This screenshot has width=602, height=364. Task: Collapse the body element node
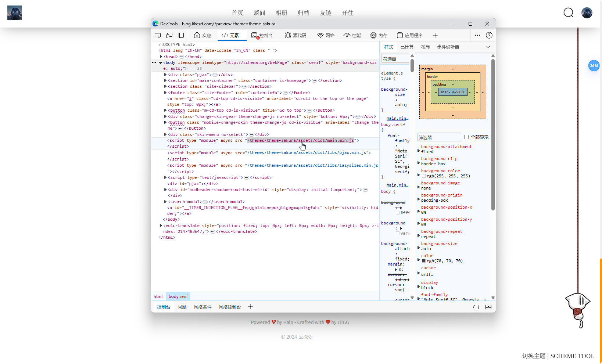click(161, 63)
